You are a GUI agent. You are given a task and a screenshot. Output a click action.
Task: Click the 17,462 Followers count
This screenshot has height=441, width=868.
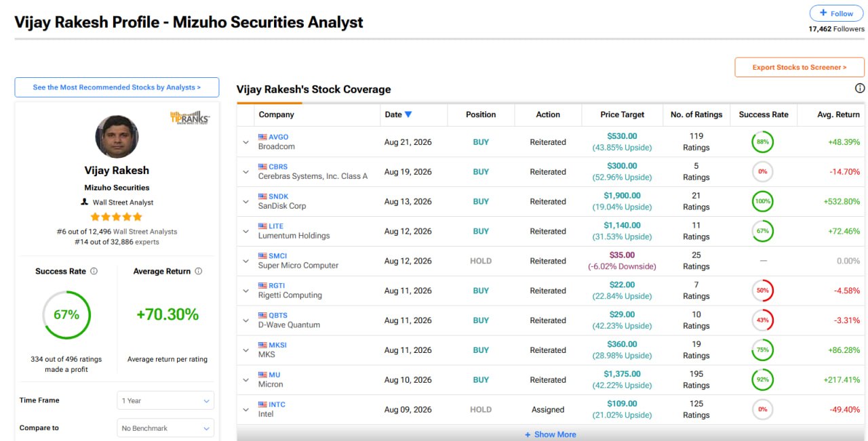point(836,29)
